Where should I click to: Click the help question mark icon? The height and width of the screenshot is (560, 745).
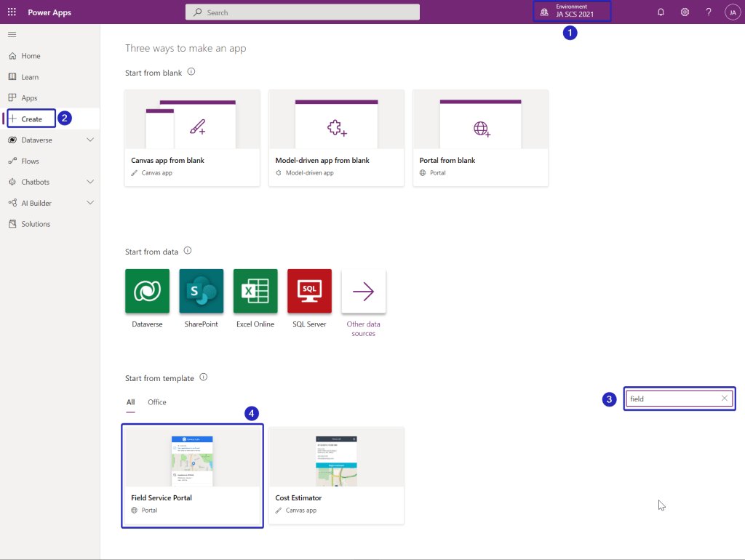[x=709, y=12]
